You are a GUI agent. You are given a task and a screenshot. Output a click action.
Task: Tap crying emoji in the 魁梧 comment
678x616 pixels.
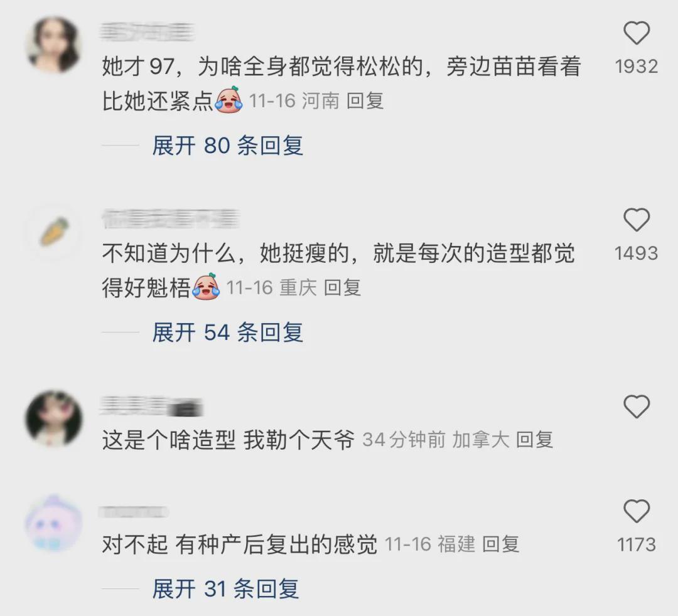pyautogui.click(x=207, y=287)
